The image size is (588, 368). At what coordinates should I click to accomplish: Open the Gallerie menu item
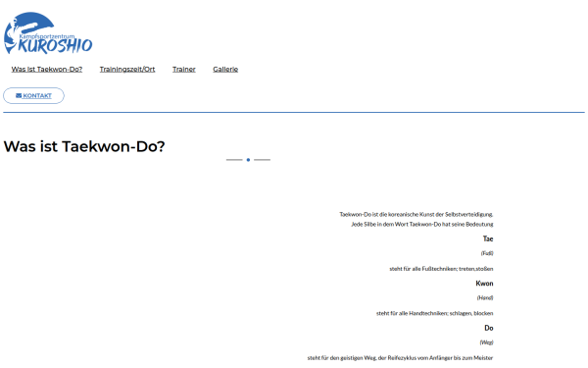tap(225, 69)
